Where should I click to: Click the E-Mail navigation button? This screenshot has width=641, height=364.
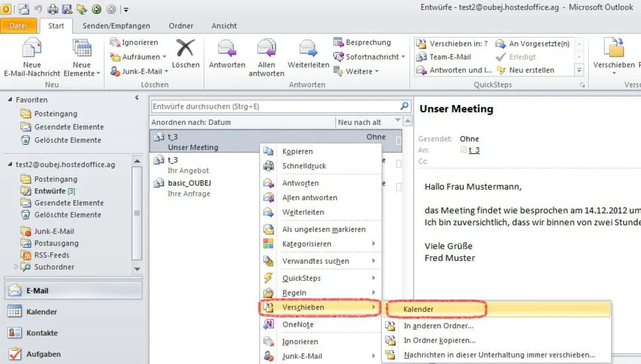coord(74,290)
